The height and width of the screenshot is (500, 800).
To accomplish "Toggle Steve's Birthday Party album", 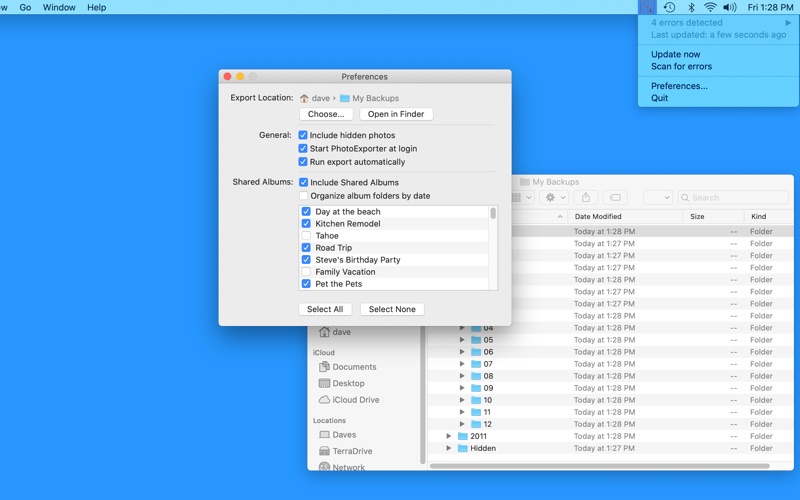I will (x=306, y=260).
